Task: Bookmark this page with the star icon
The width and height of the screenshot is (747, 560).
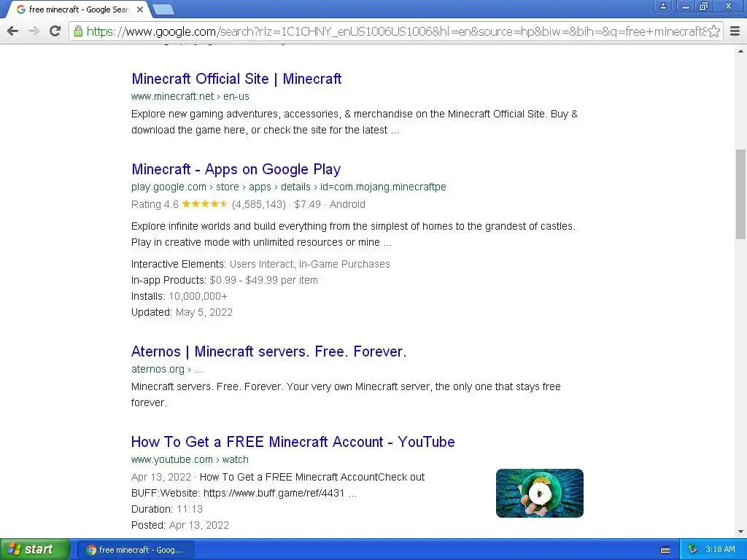Action: coord(713,31)
